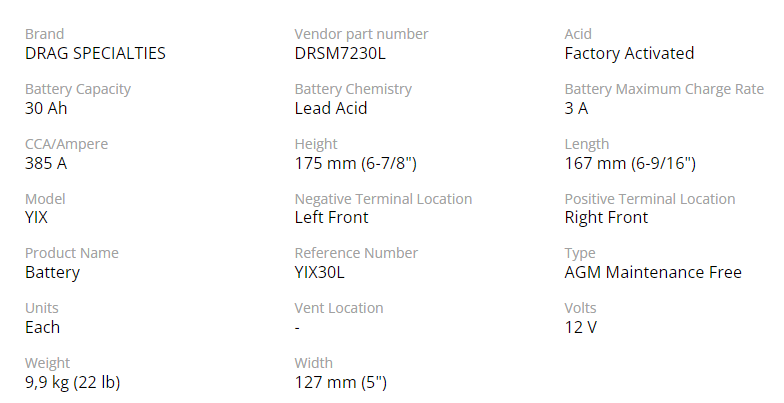This screenshot has height=403, width=784.
Task: Click the Negative Terminal Location label
Action: pos(383,199)
